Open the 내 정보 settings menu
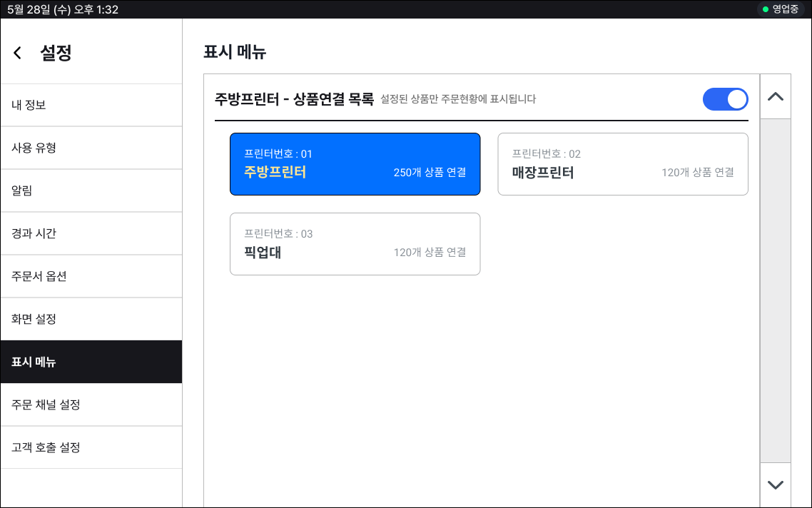The width and height of the screenshot is (812, 508). point(91,105)
